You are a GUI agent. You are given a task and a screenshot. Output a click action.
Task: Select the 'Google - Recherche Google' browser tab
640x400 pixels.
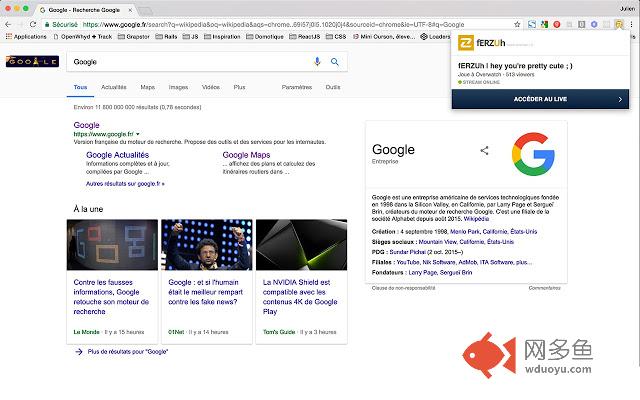(x=85, y=10)
